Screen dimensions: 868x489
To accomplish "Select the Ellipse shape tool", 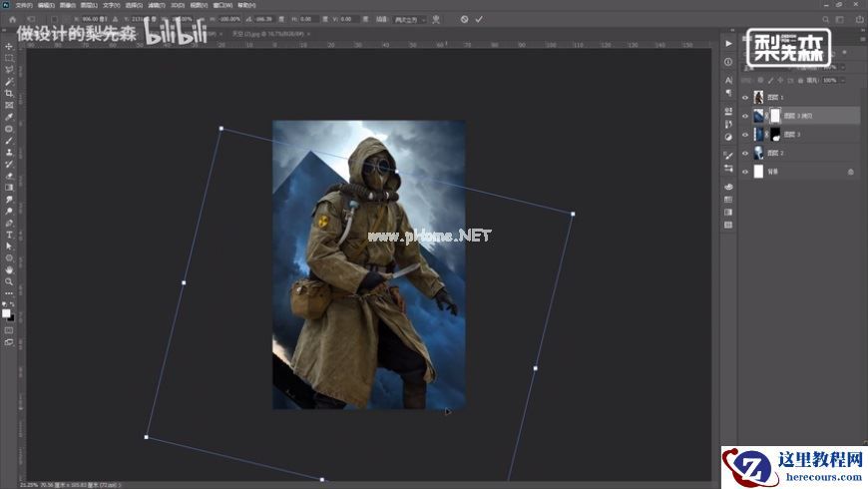I will pos(9,258).
